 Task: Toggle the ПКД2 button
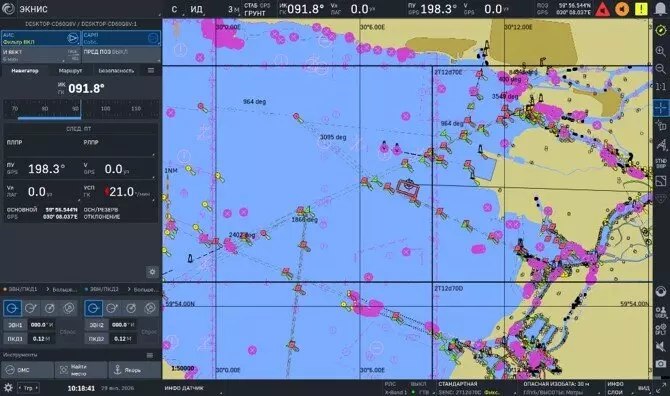pyautogui.click(x=97, y=339)
